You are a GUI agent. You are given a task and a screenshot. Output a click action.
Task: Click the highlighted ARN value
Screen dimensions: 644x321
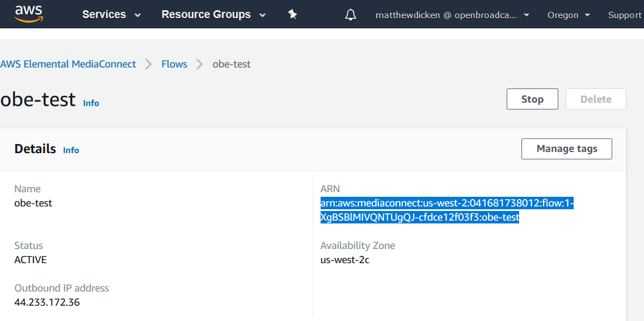point(447,210)
